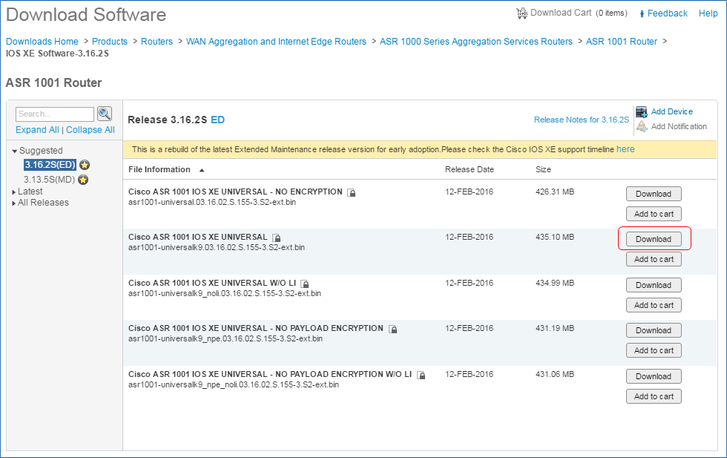Click the search magnifier icon
Screen dimensions: 727x458
pos(105,114)
